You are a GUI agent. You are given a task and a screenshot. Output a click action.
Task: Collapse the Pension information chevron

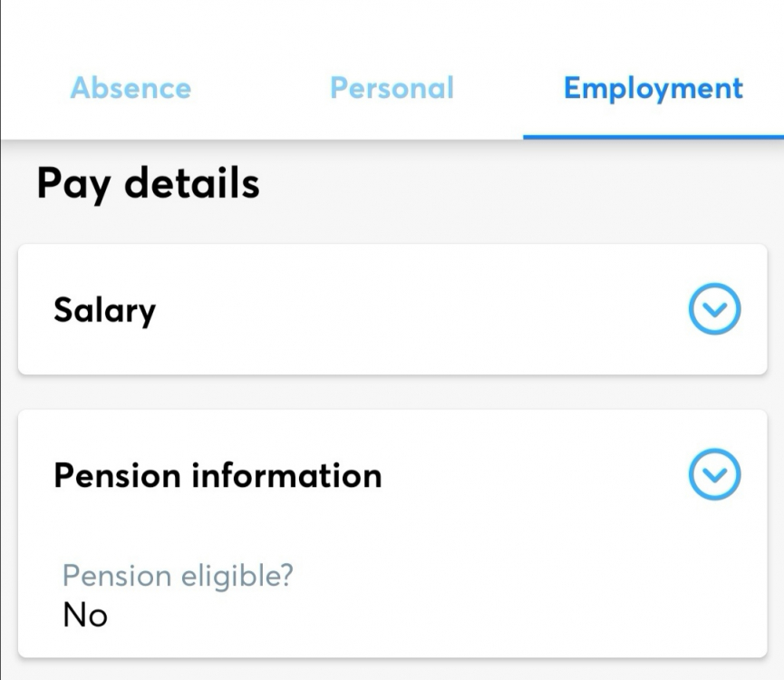tap(714, 475)
